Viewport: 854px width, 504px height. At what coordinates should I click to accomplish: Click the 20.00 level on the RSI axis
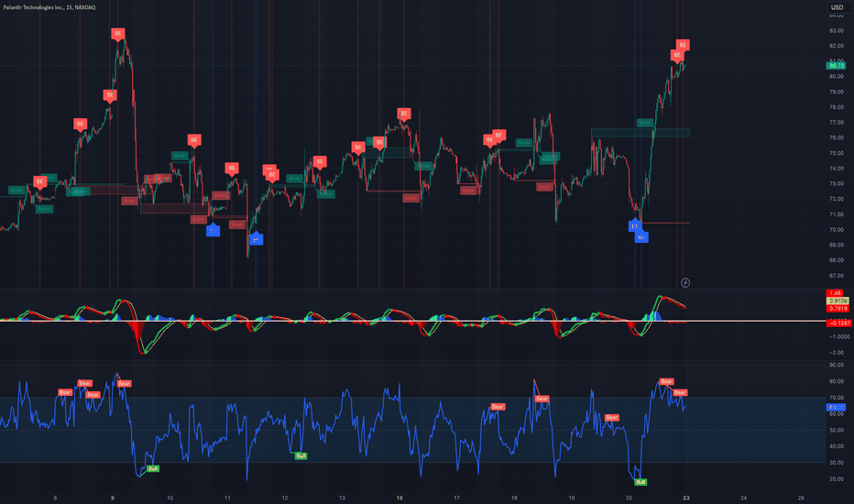[836, 479]
